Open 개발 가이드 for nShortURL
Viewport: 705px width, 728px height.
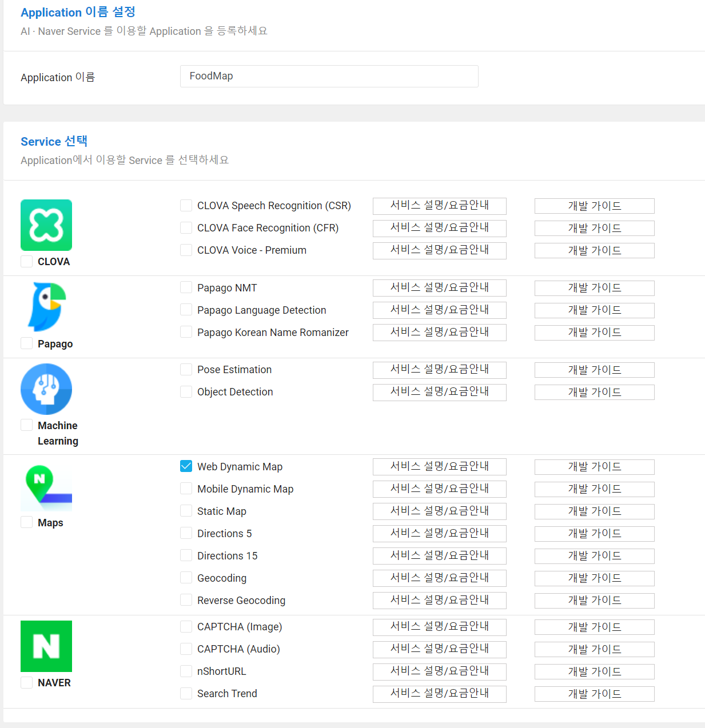click(x=595, y=671)
